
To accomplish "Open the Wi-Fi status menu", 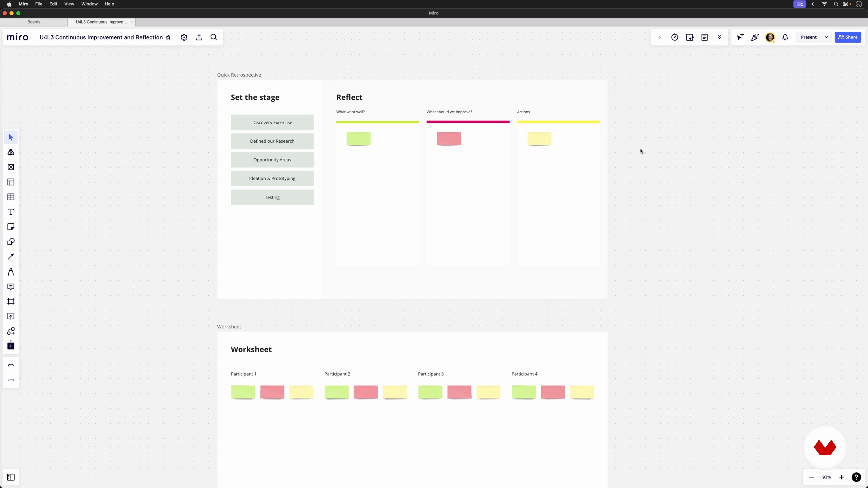I will click(x=824, y=4).
